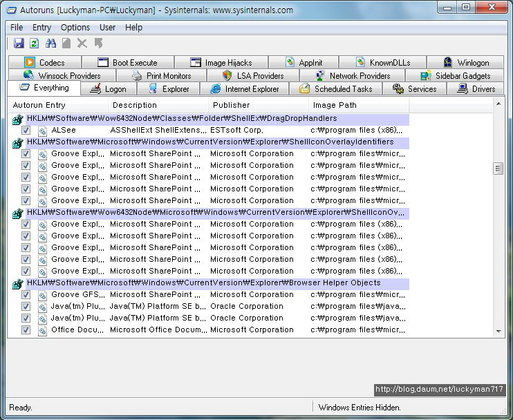Switch to the Scheduled Tasks tab
The image size is (513, 420).
[x=336, y=89]
